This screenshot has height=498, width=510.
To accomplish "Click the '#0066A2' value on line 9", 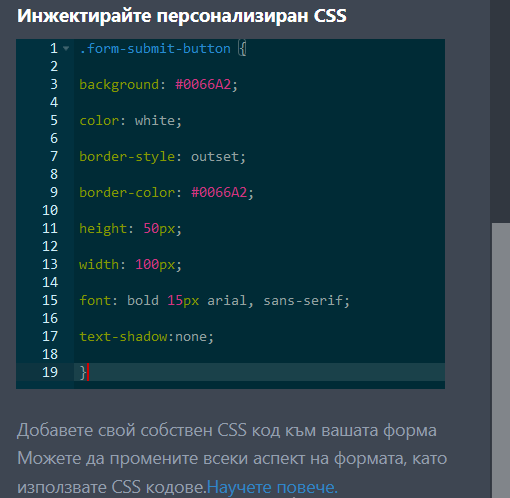I will point(219,192).
